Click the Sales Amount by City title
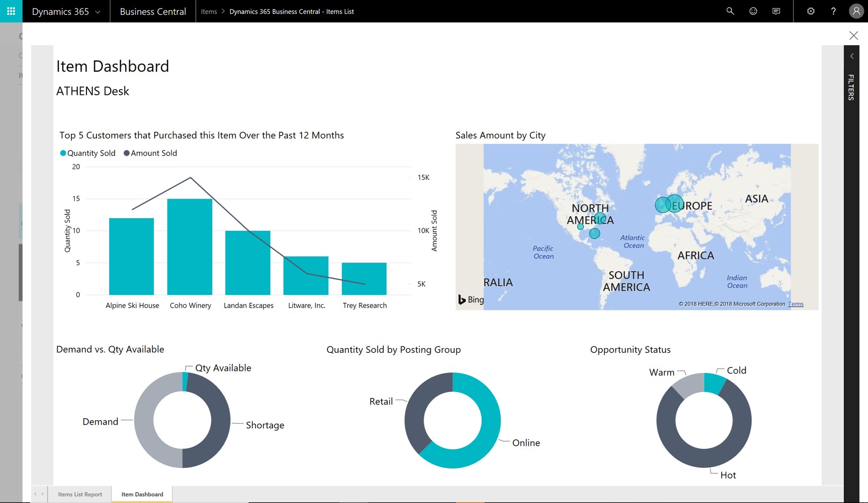The width and height of the screenshot is (868, 503). pos(501,135)
